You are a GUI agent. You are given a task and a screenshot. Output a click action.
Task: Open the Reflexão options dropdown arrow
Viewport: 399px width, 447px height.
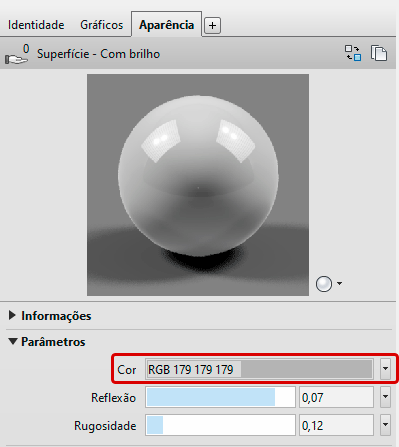click(x=385, y=397)
